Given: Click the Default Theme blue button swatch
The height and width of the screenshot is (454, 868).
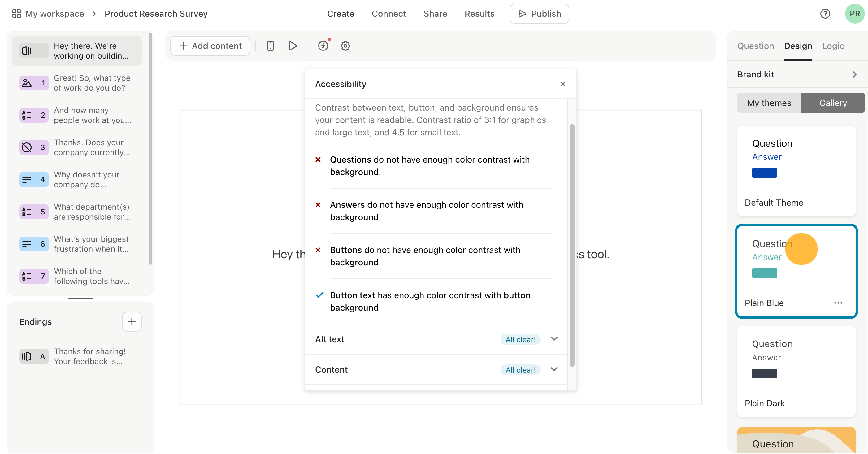Looking at the screenshot, I should (x=764, y=172).
